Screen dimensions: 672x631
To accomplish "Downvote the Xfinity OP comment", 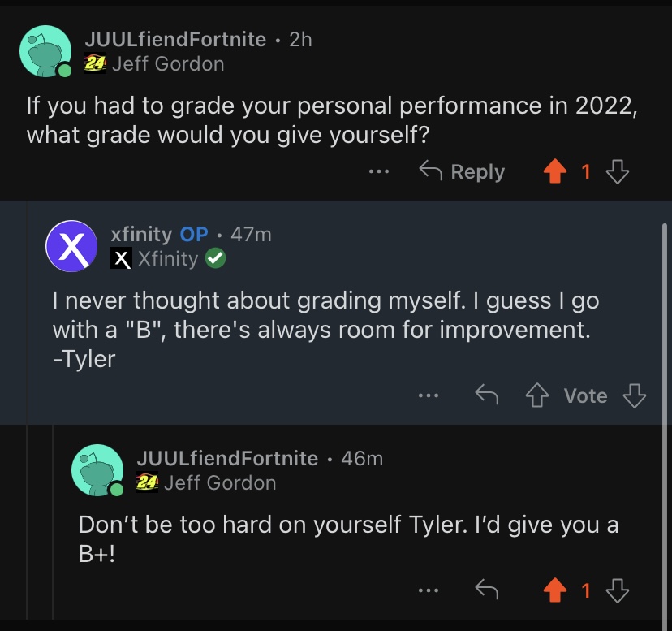I will [x=634, y=395].
